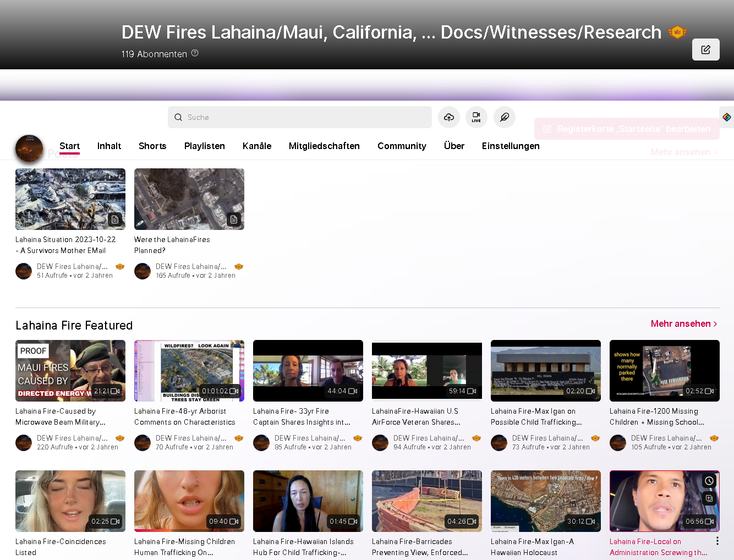
Task: Click the channel title DEW Fires Lahaina/Maui
Action: [391, 32]
